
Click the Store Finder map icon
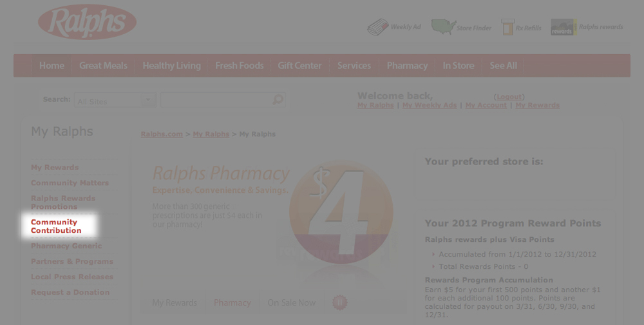click(x=443, y=27)
